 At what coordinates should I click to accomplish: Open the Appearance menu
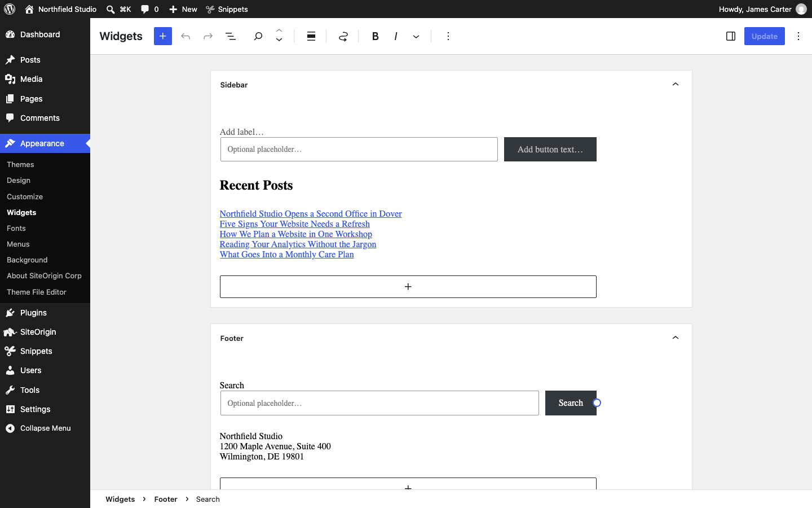coord(45,143)
